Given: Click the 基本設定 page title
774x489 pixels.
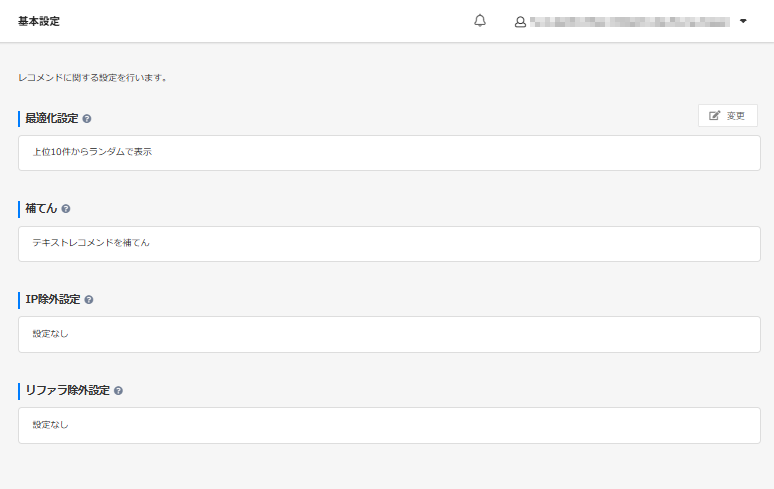Looking at the screenshot, I should [39, 21].
